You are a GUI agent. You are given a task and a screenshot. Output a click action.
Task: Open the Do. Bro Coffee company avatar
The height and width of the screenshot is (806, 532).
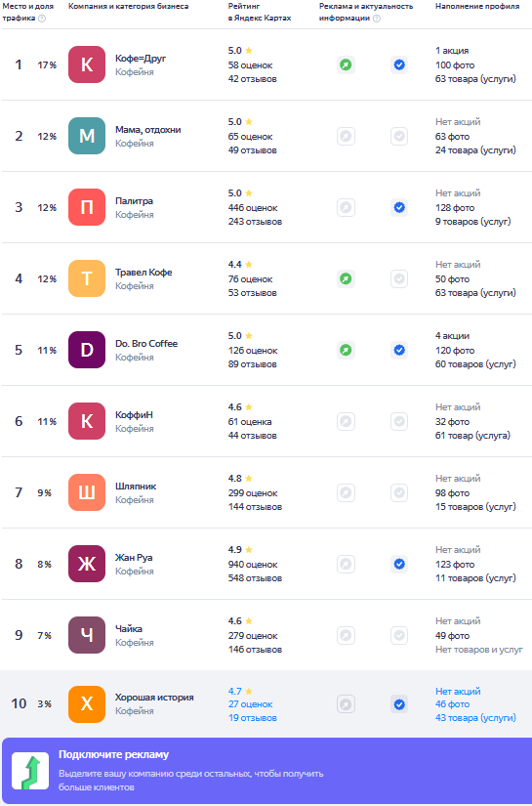click(x=87, y=350)
